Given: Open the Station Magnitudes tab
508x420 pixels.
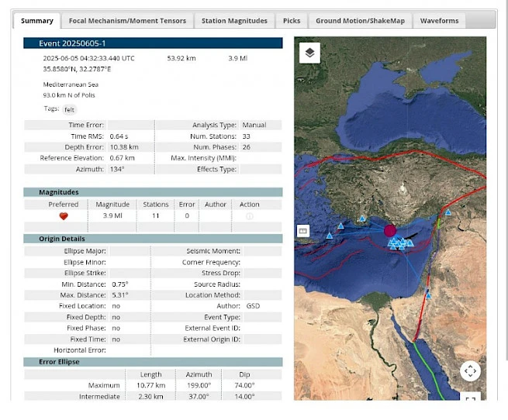Looking at the screenshot, I should point(234,21).
